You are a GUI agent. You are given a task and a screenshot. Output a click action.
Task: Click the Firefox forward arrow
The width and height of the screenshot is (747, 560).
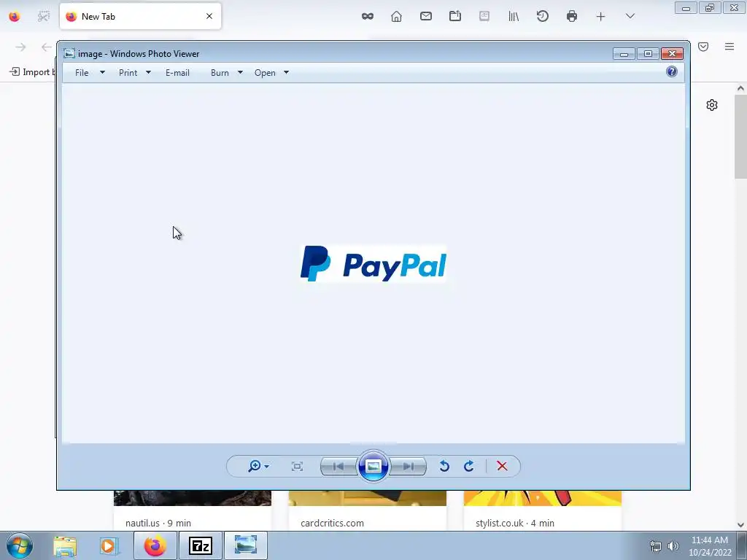(x=20, y=47)
